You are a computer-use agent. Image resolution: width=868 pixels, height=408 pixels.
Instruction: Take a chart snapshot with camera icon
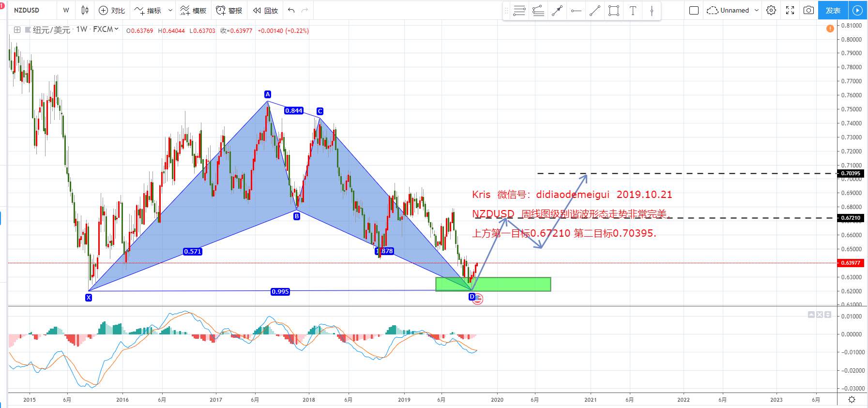[x=808, y=10]
